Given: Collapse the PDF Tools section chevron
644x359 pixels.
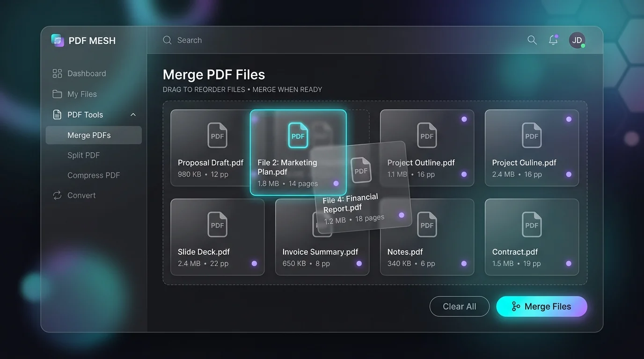Looking at the screenshot, I should [133, 115].
